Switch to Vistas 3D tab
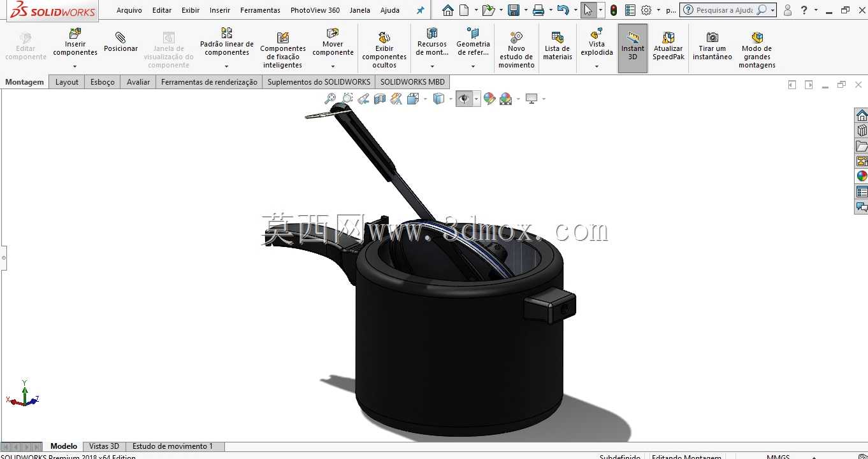The image size is (868, 459). click(x=104, y=446)
